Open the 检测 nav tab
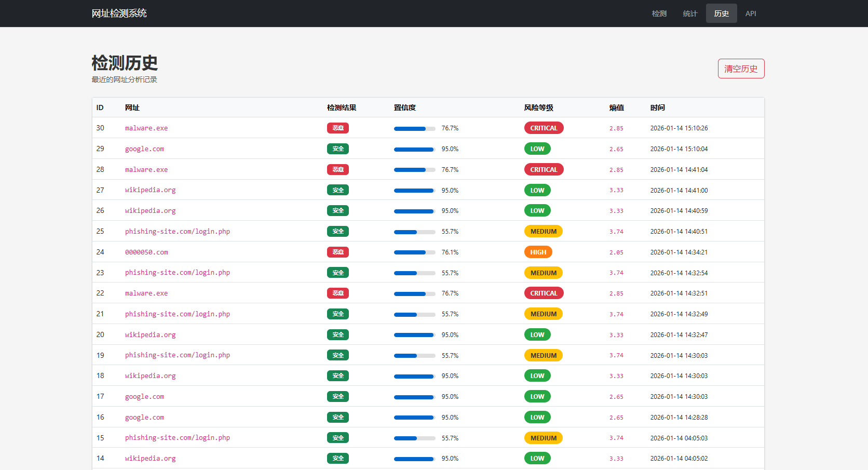 pos(659,14)
